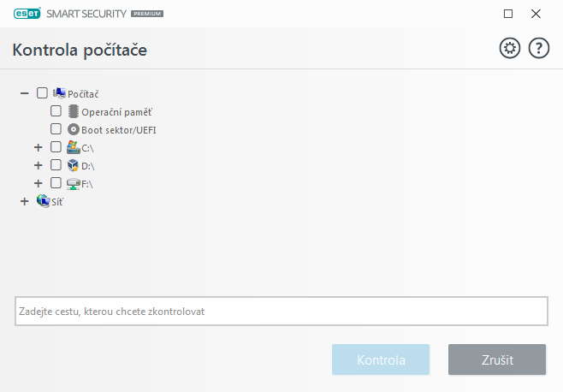Image resolution: width=563 pixels, height=392 pixels.
Task: Open scan settings gear icon
Action: click(510, 49)
